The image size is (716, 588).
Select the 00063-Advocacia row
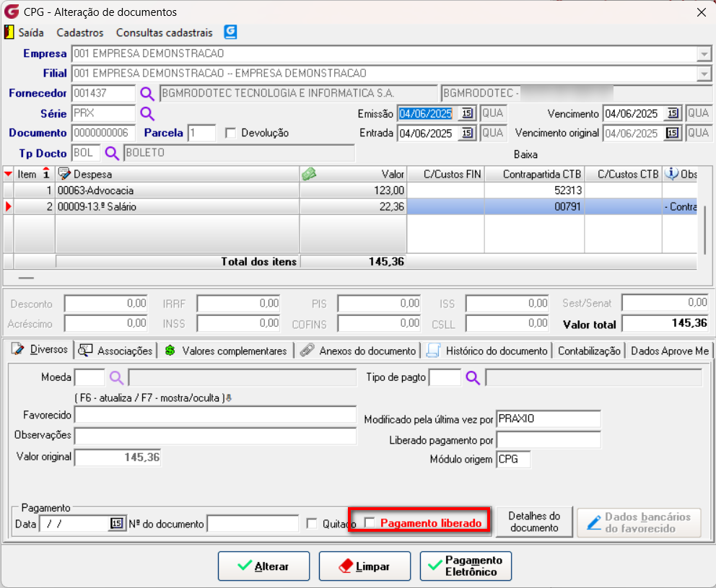click(x=350, y=190)
